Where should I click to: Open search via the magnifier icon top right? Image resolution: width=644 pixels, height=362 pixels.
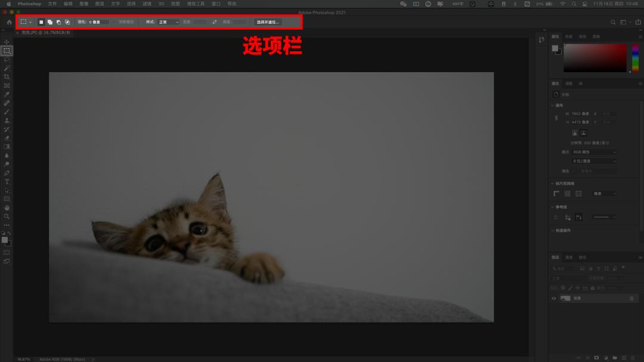613,21
